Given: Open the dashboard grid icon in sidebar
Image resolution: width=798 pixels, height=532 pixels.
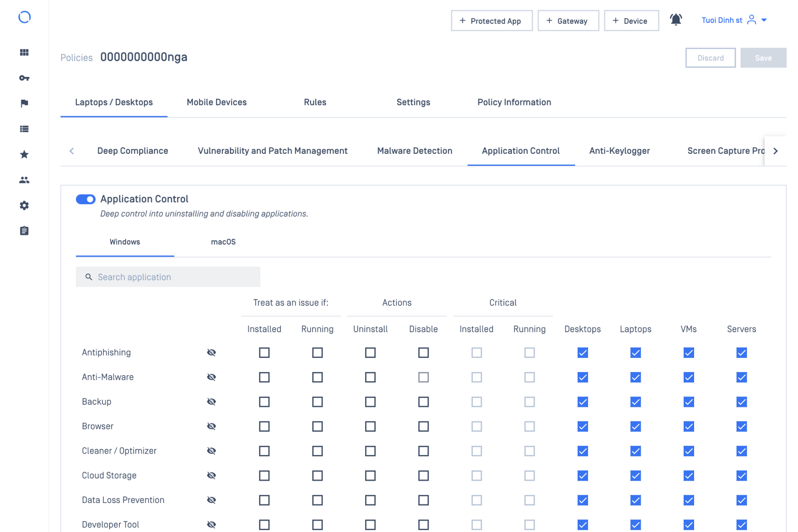Looking at the screenshot, I should coord(24,52).
